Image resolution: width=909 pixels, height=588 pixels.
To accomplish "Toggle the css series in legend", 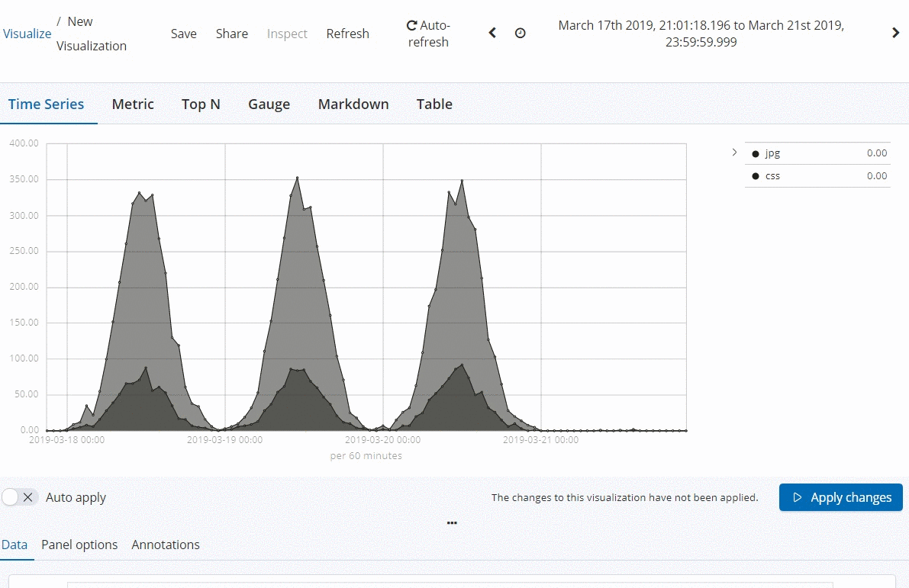I will coord(817,176).
